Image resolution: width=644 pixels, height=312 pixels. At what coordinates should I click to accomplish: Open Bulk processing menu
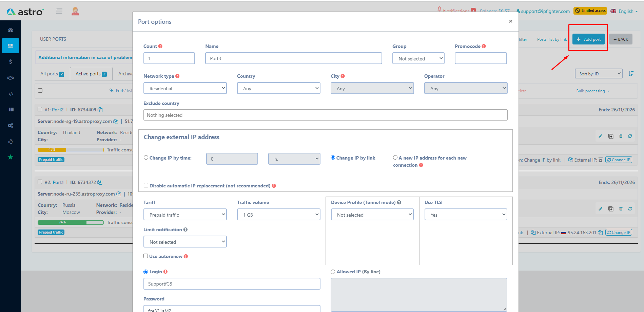593,91
